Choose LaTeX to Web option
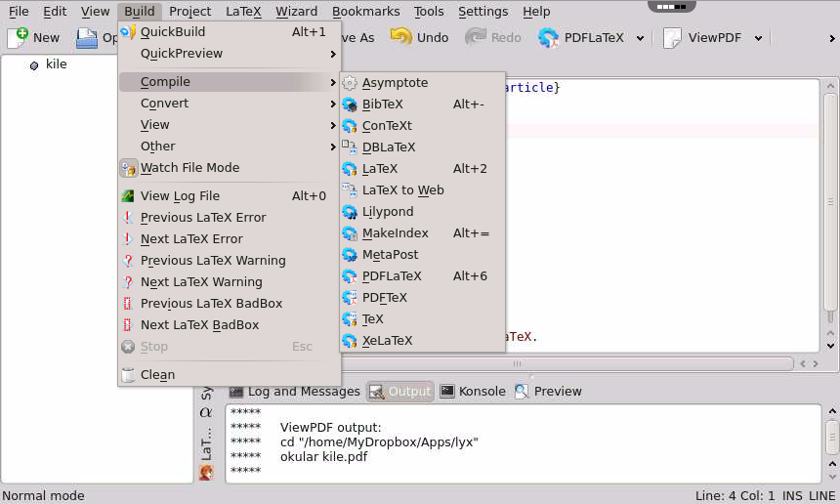Image resolution: width=840 pixels, height=504 pixels. (x=422, y=190)
